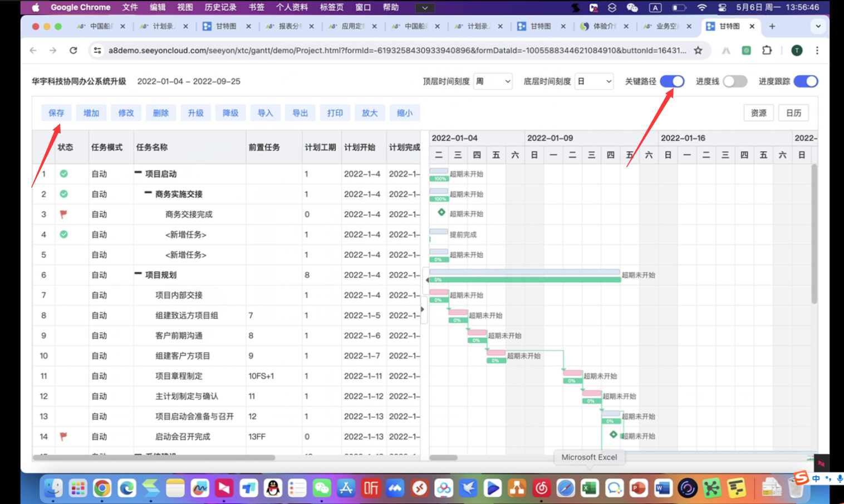The height and width of the screenshot is (504, 844).
Task: Click the milestone diamond for 商务交接完成
Action: (441, 213)
